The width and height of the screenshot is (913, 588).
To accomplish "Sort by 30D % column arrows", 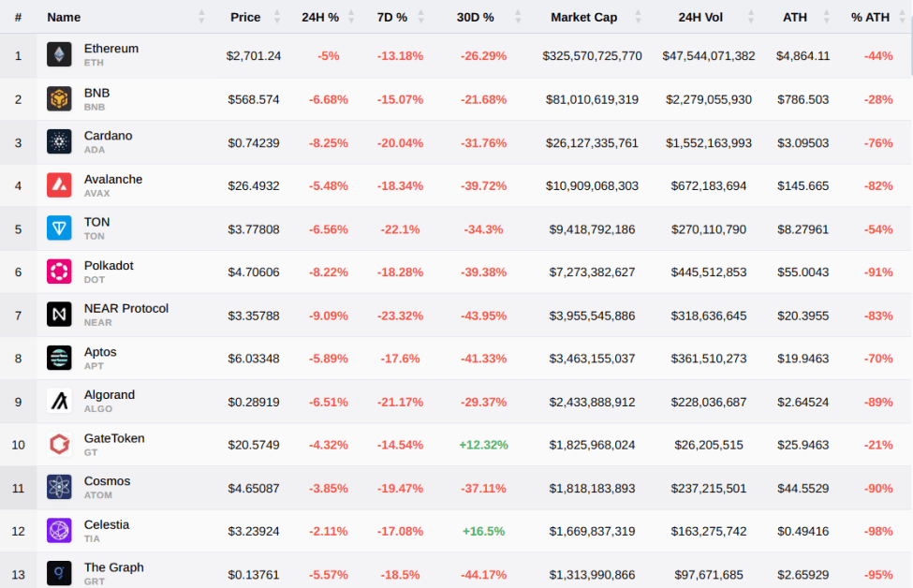I will click(518, 17).
